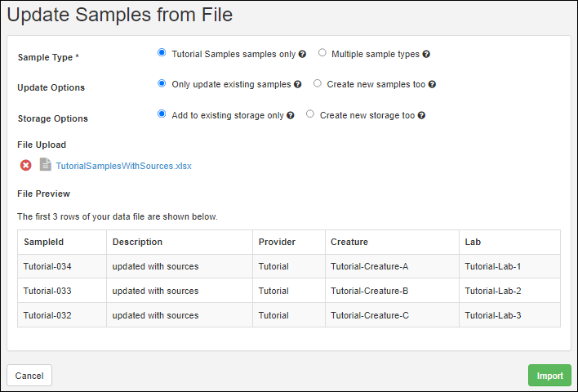Choose Only update existing samples option

162,83
